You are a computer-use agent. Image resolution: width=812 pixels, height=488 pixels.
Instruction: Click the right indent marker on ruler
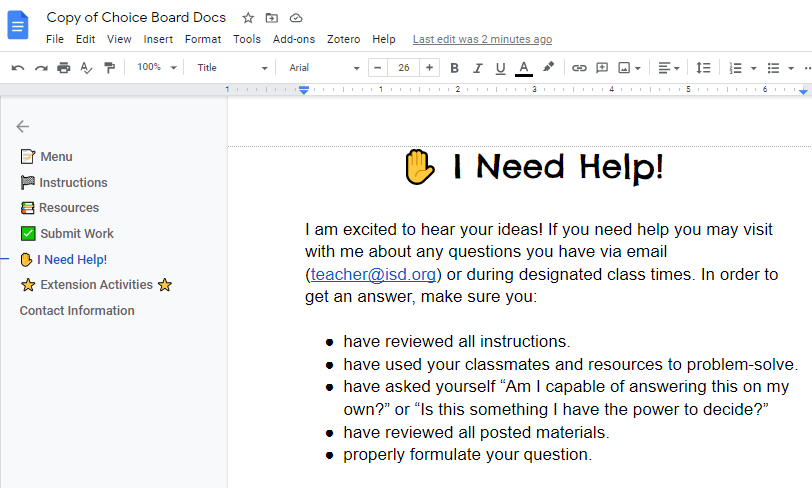[x=803, y=92]
